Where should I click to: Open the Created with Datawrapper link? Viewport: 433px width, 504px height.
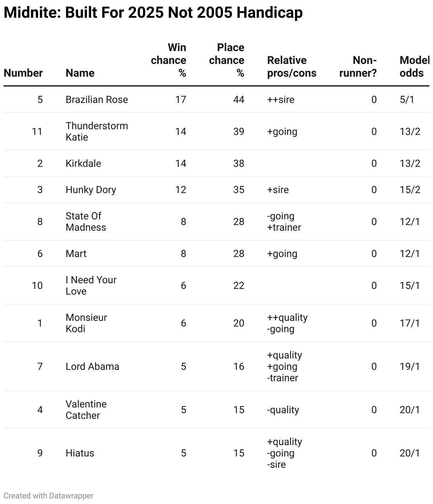tap(49, 496)
